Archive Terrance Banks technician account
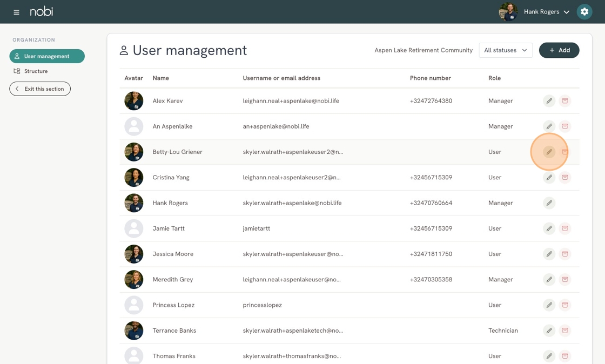 564,331
